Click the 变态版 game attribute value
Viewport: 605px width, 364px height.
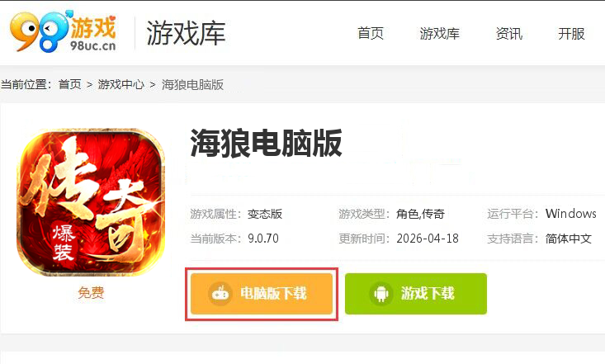[x=265, y=214]
